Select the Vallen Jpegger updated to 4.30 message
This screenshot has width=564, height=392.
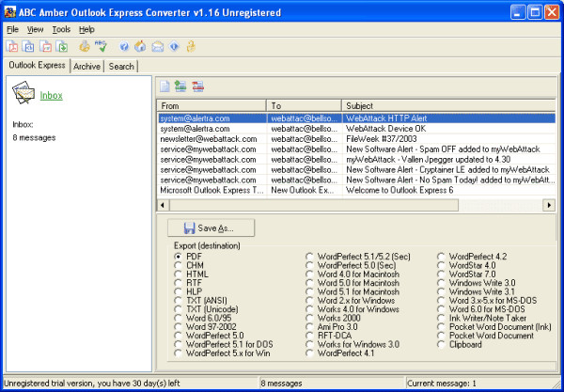[x=356, y=159]
